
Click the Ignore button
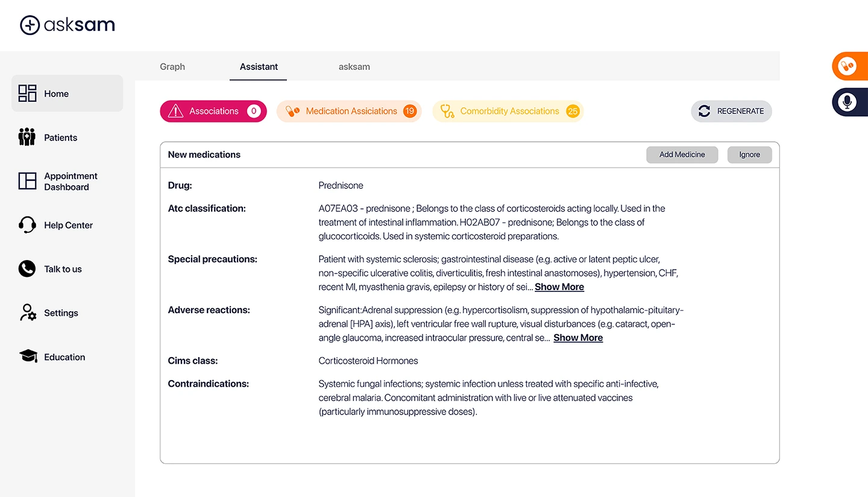749,154
